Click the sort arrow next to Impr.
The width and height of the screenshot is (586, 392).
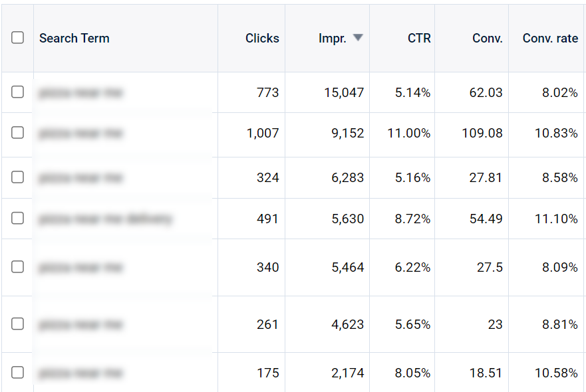coord(358,38)
